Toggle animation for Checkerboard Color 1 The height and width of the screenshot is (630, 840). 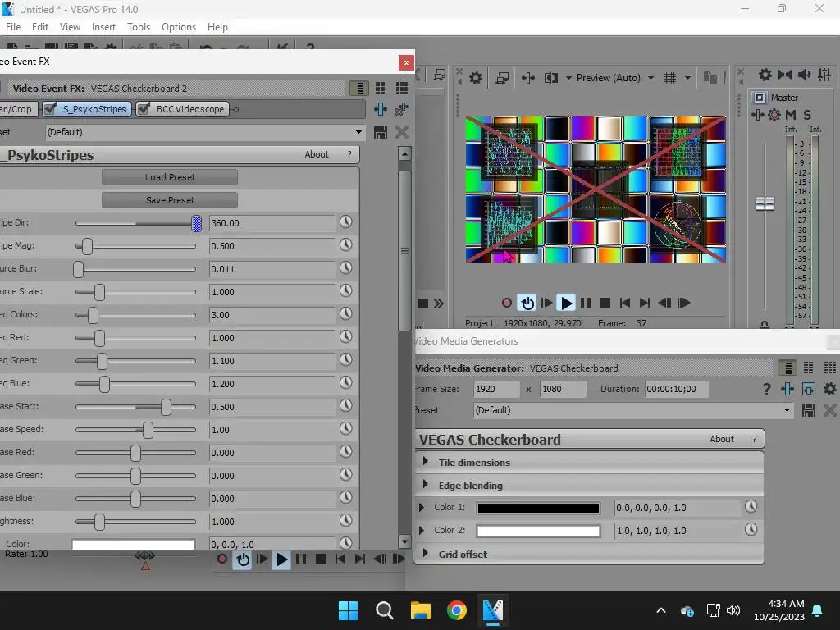click(x=751, y=506)
